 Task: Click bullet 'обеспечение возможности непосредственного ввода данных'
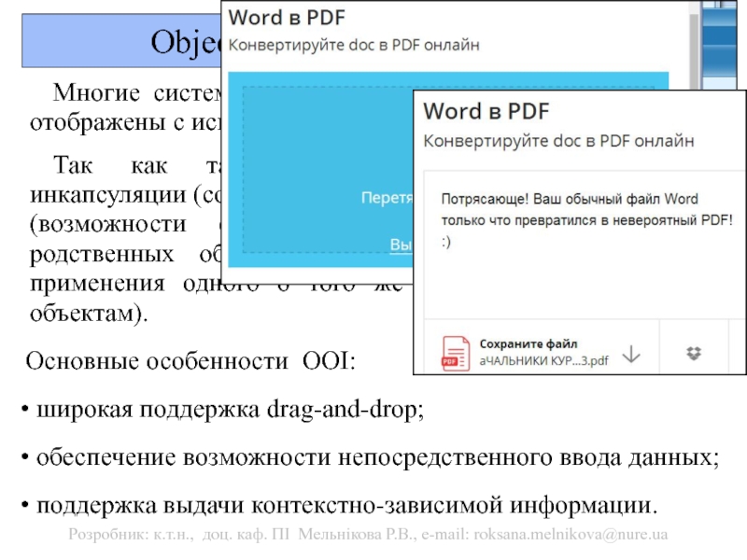point(377,457)
